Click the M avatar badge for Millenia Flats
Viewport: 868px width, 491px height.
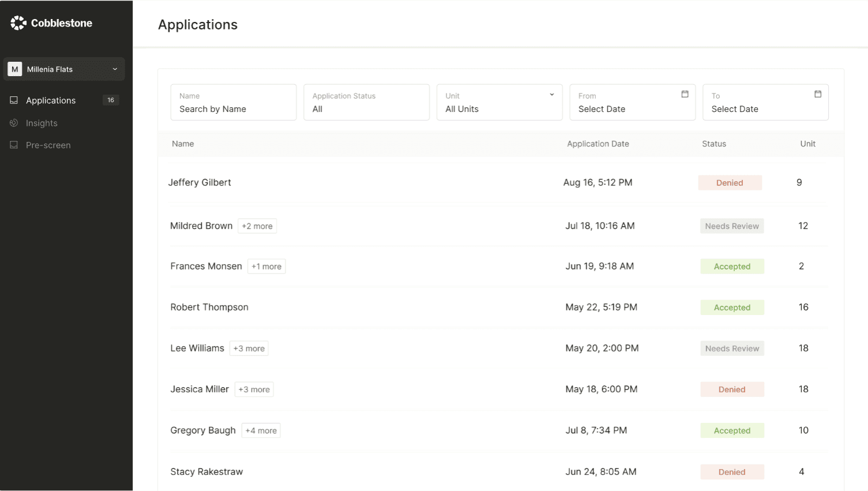15,69
